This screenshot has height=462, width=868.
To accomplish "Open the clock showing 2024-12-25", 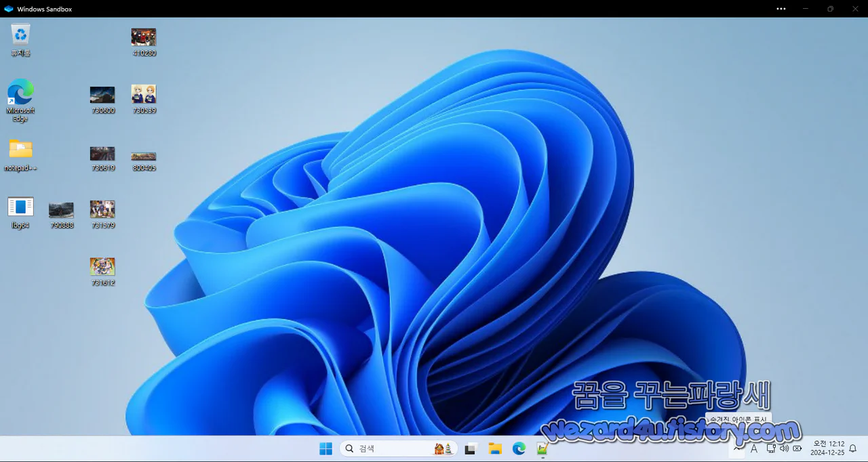I will pyautogui.click(x=827, y=448).
